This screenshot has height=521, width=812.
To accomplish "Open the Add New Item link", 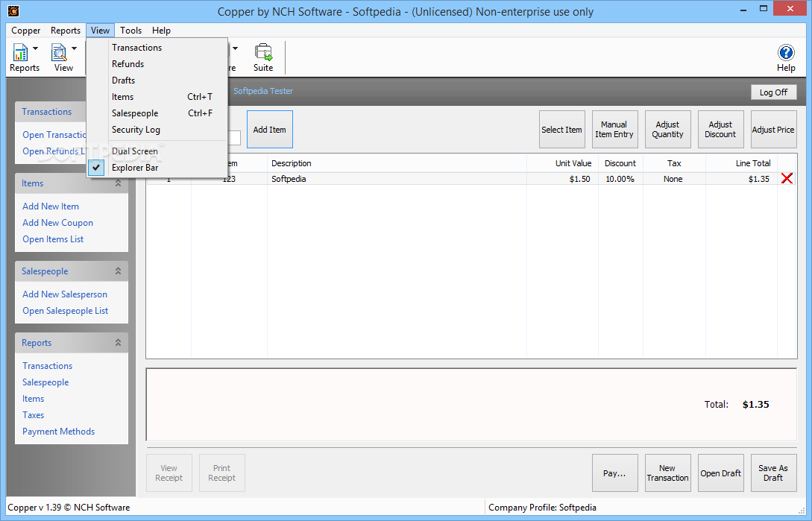I will (x=51, y=206).
